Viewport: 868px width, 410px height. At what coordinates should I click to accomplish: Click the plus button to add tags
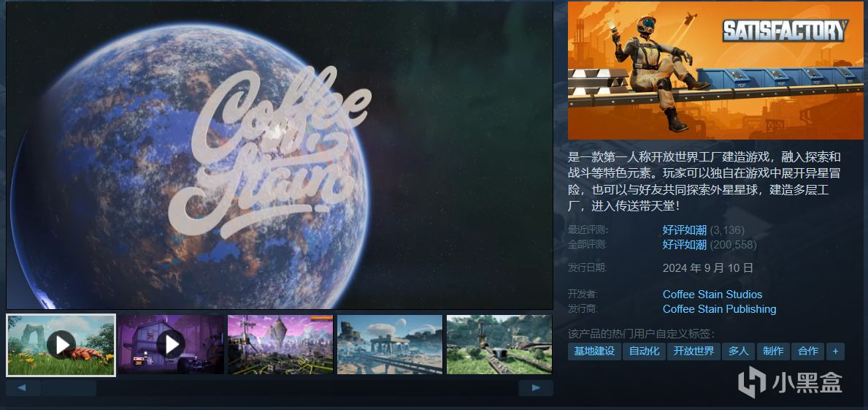835,352
